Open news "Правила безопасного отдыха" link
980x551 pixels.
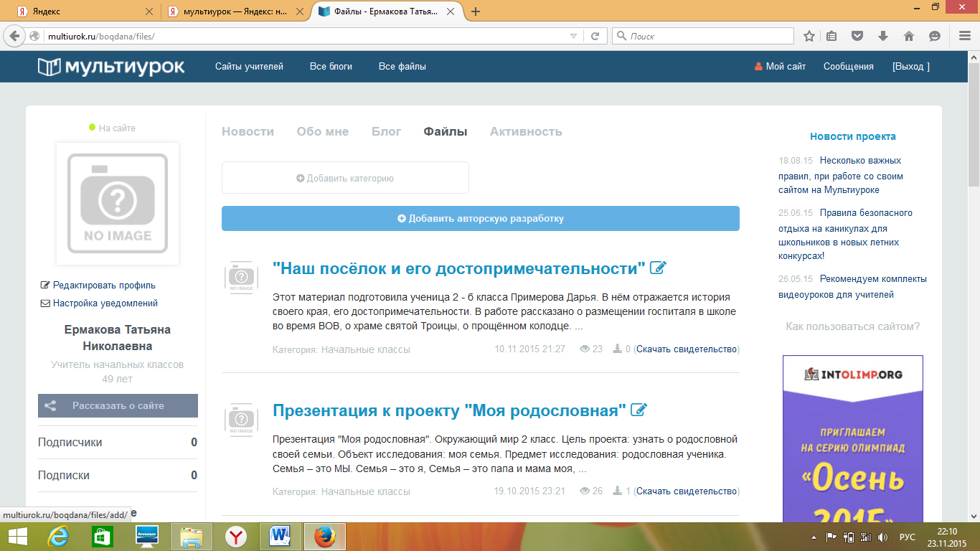[x=845, y=235]
